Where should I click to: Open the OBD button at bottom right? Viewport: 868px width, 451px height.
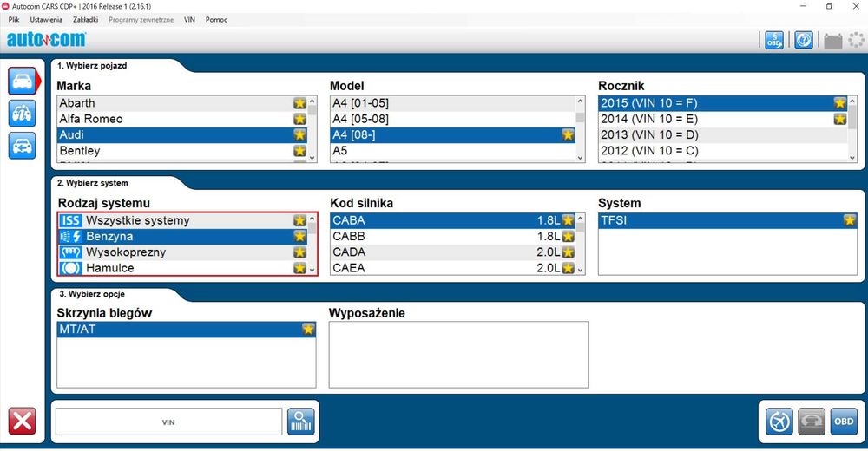tap(844, 422)
